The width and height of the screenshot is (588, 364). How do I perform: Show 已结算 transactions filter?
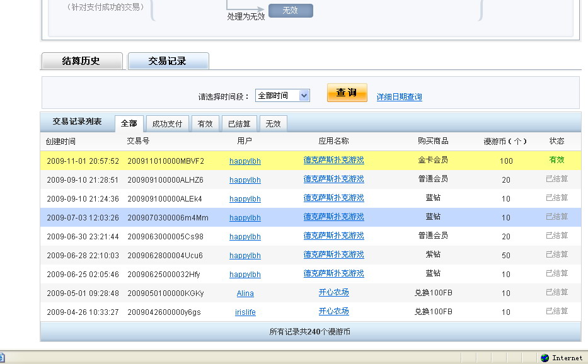pyautogui.click(x=239, y=123)
